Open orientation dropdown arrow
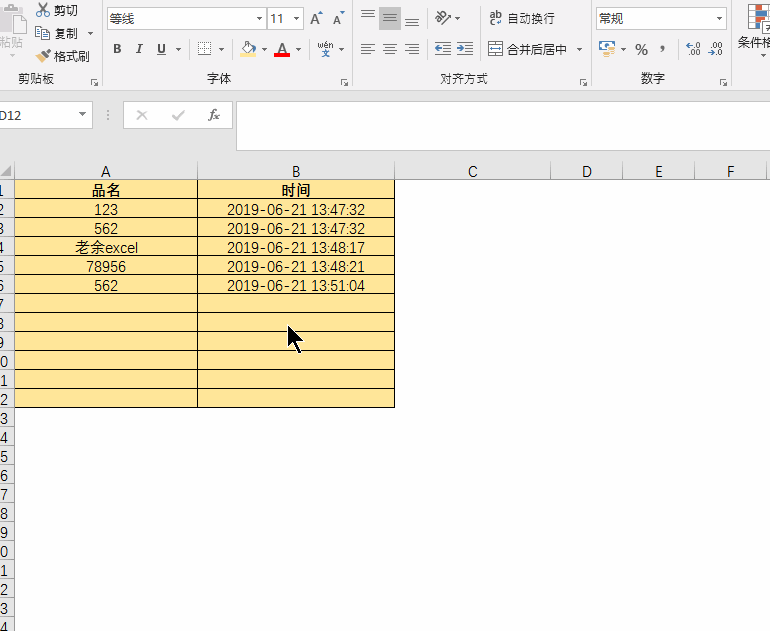This screenshot has width=770, height=631. tap(458, 19)
